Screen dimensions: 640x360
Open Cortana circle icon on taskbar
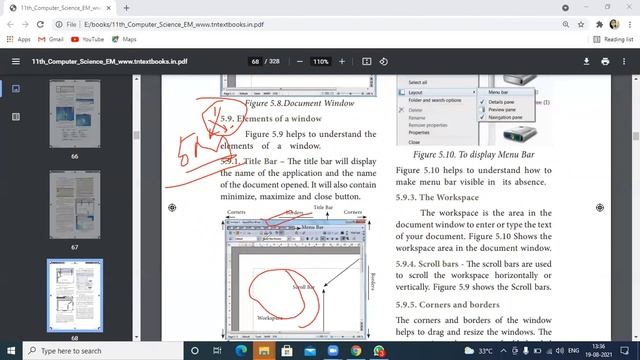(x=195, y=351)
